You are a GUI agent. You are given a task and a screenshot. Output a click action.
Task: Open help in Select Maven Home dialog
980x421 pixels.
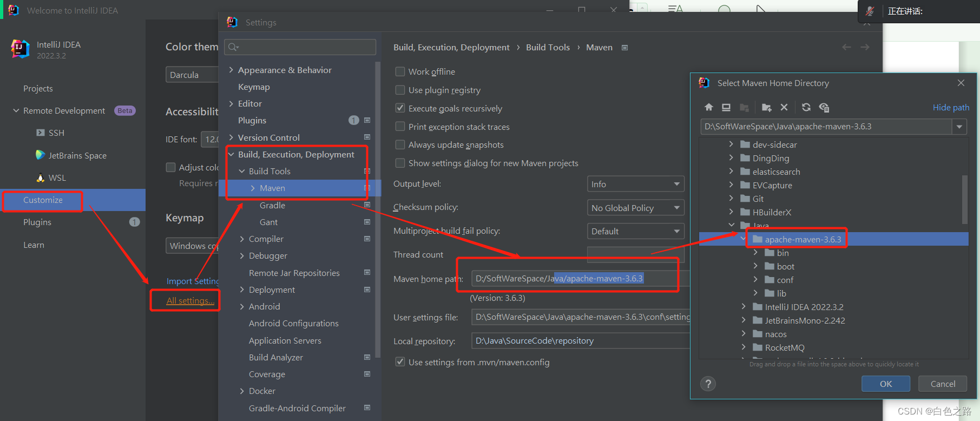[708, 384]
